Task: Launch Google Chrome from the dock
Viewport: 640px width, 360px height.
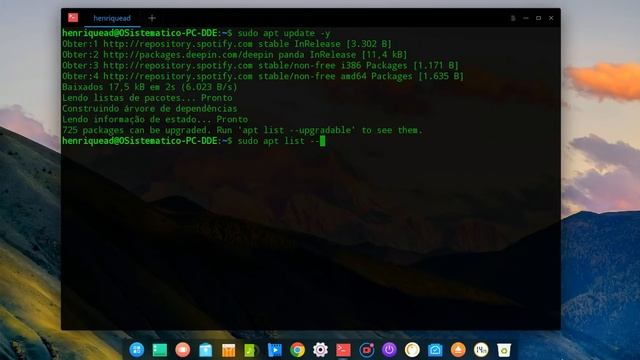Action: click(298, 350)
